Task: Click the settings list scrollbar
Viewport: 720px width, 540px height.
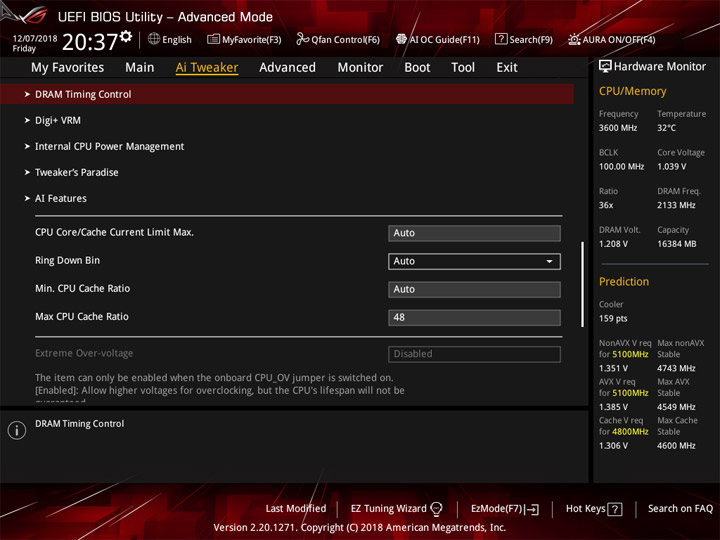Action: (583, 284)
